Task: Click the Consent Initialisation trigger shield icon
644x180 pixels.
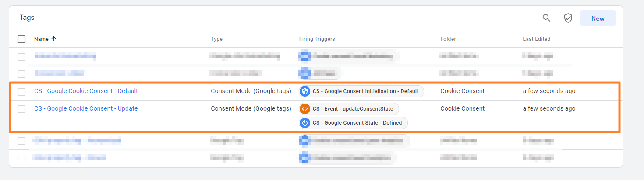Action: point(305,91)
